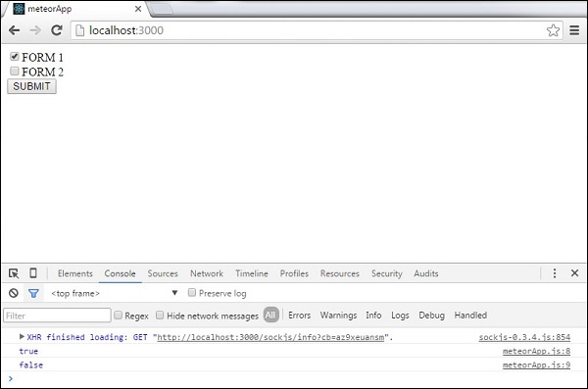Open the sockjs info URL link
The width and height of the screenshot is (588, 389).
[x=270, y=337]
